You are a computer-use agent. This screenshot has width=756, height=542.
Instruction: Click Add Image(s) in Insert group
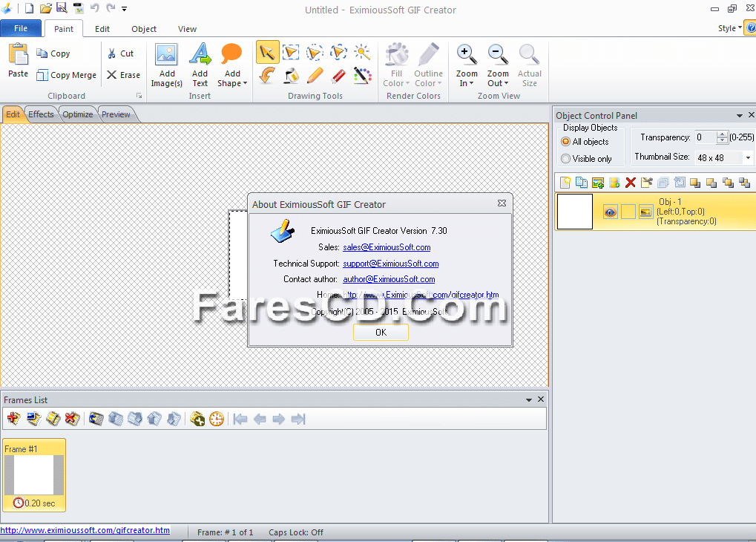pyautogui.click(x=166, y=65)
